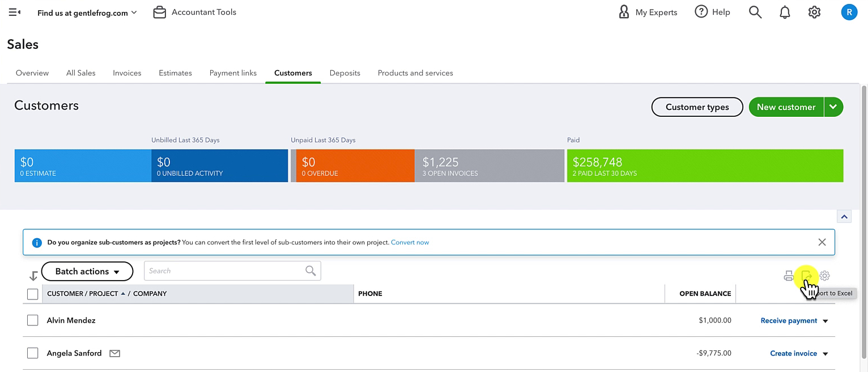Open the search magnifier in header
The width and height of the screenshot is (868, 372).
pos(755,12)
